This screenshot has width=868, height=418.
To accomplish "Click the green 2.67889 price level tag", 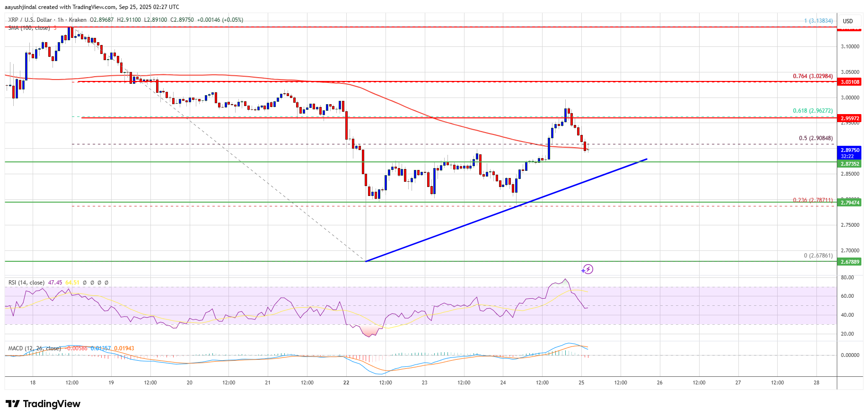I will [850, 262].
